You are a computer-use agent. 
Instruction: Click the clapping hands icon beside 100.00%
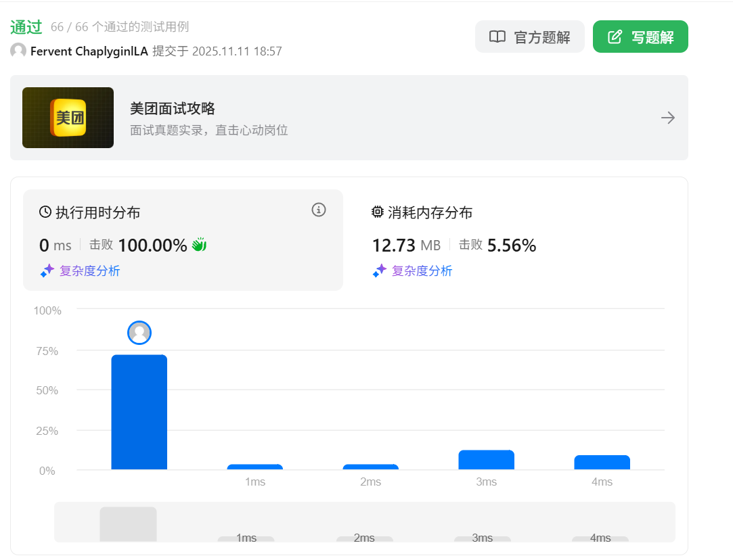pos(199,244)
